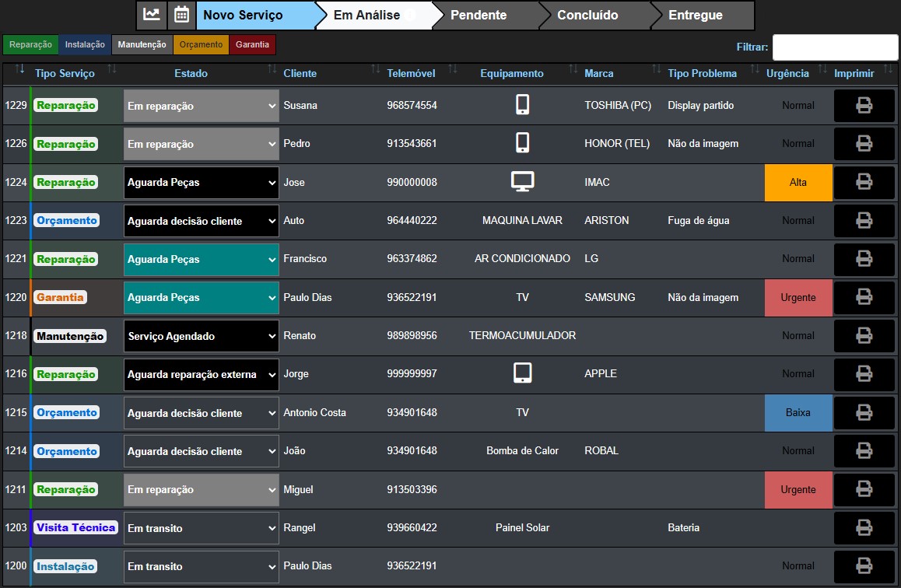Click the phone icon in Pedro's row
901x588 pixels.
[x=522, y=142]
